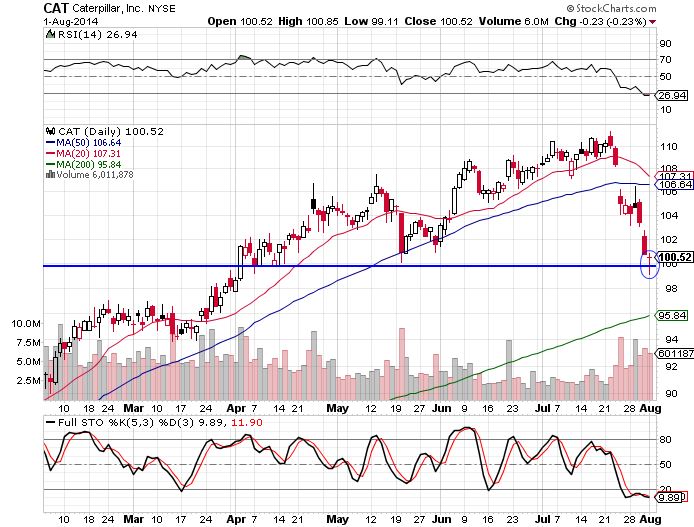Click the 9.89 stochastic value tag
The width and height of the screenshot is (694, 527).
671,497
